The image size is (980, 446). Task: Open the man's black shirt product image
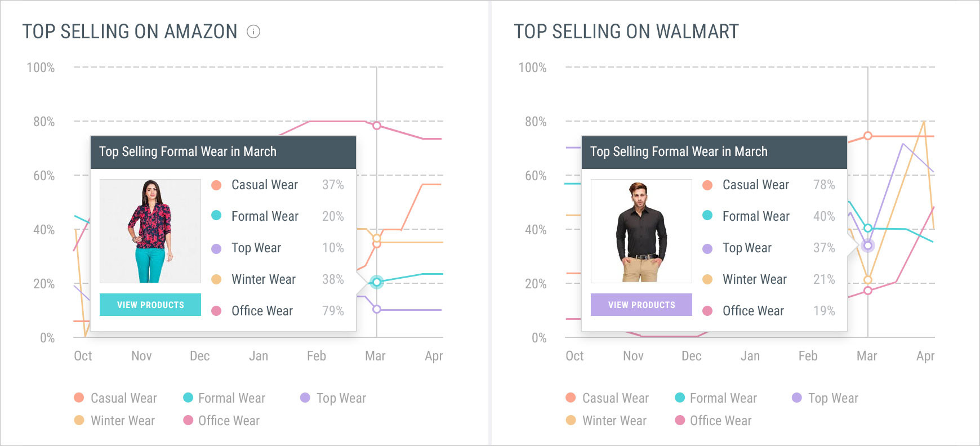[x=642, y=231]
